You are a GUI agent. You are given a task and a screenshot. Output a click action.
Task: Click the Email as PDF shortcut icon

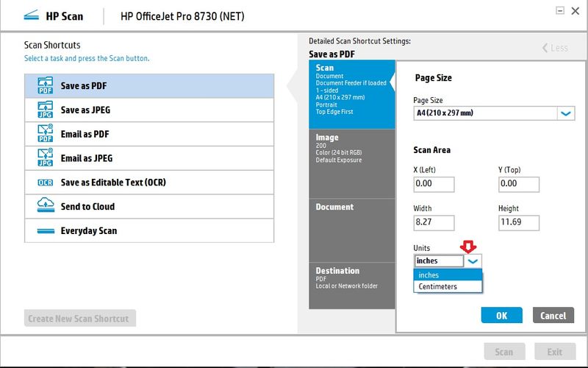(46, 134)
